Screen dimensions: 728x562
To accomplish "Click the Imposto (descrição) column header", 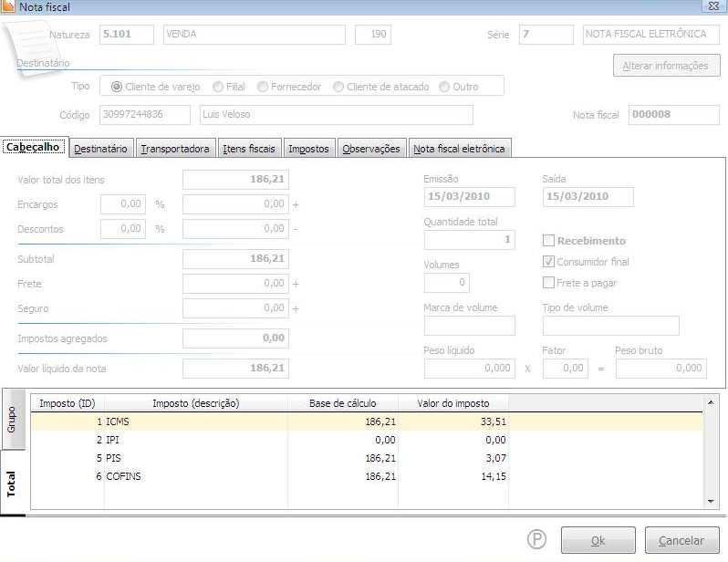I will point(196,403).
